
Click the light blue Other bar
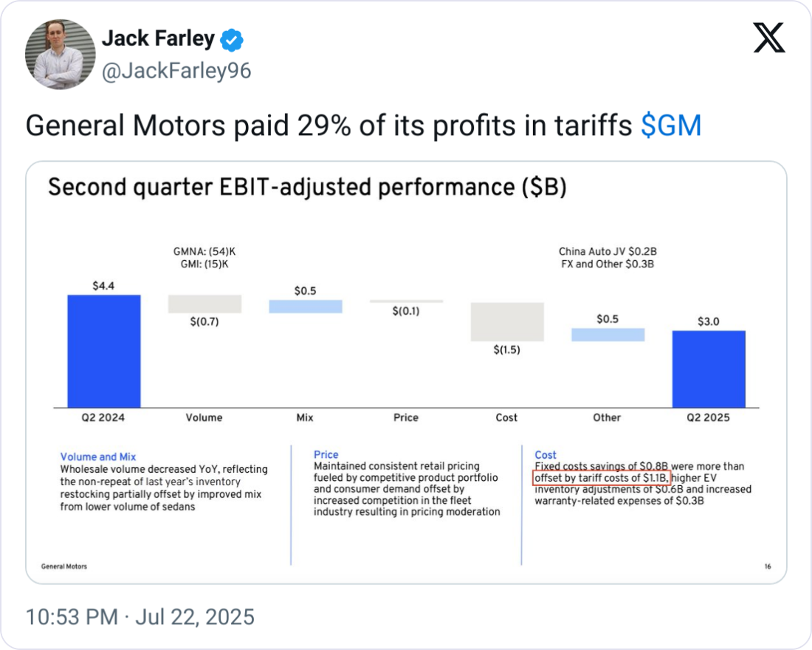[x=608, y=335]
